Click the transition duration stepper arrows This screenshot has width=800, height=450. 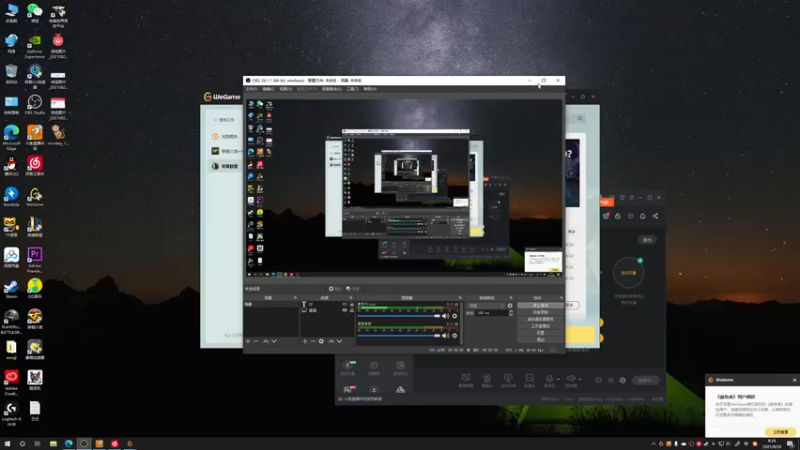[511, 313]
